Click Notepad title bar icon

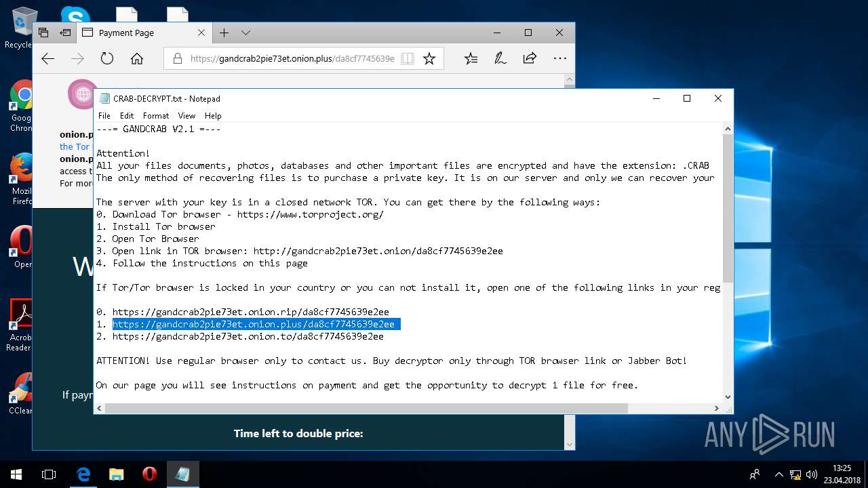point(104,98)
